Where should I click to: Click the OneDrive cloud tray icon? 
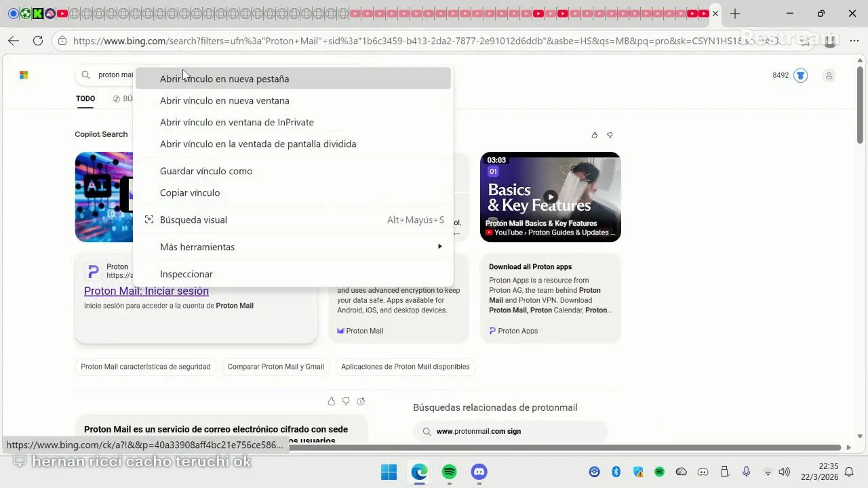[x=682, y=472]
